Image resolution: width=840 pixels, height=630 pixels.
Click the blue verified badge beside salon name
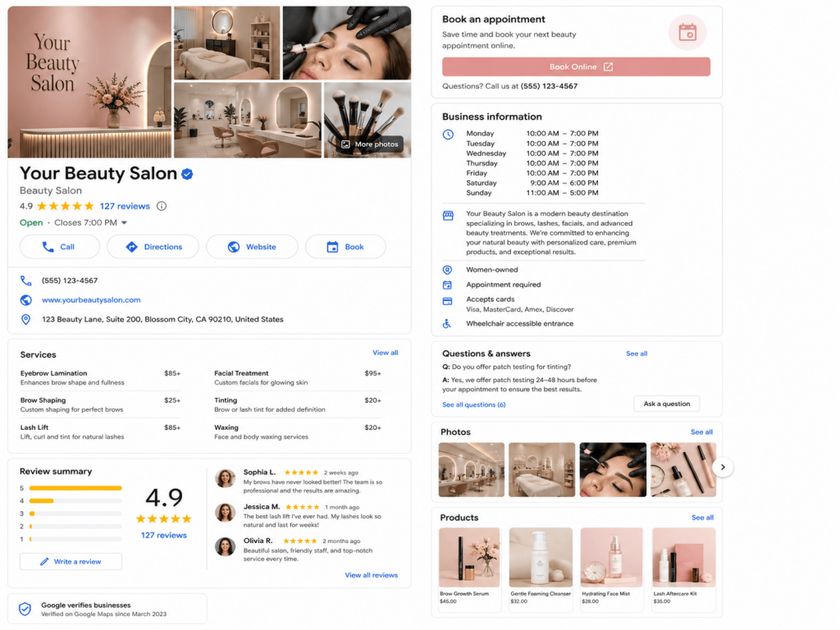pyautogui.click(x=187, y=174)
